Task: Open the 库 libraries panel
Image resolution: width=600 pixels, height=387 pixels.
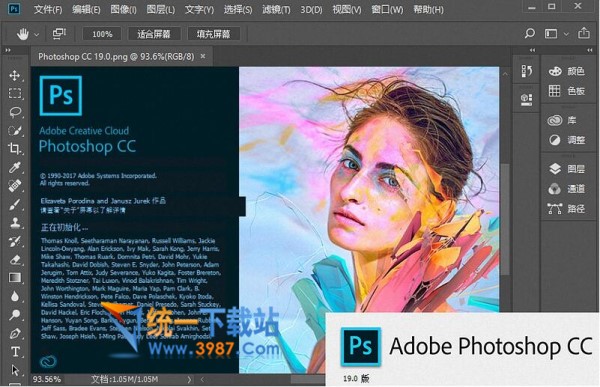Action: coord(562,120)
